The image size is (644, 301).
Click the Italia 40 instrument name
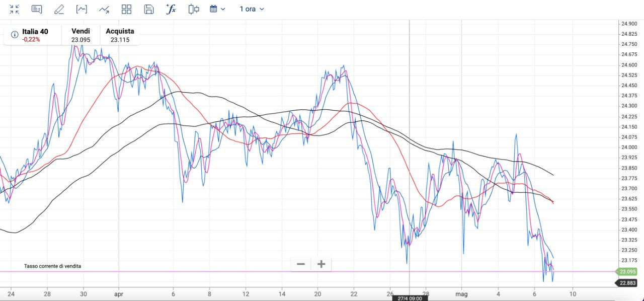pyautogui.click(x=35, y=31)
